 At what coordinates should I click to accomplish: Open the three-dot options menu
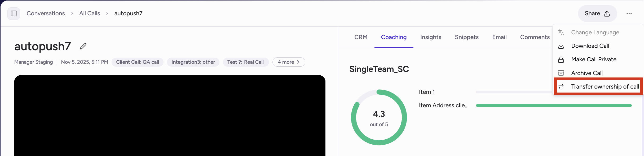629,13
